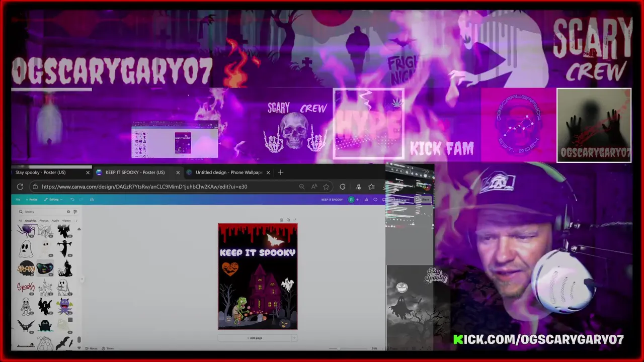Open Notes at the bottom bar
644x362 pixels.
91,348
